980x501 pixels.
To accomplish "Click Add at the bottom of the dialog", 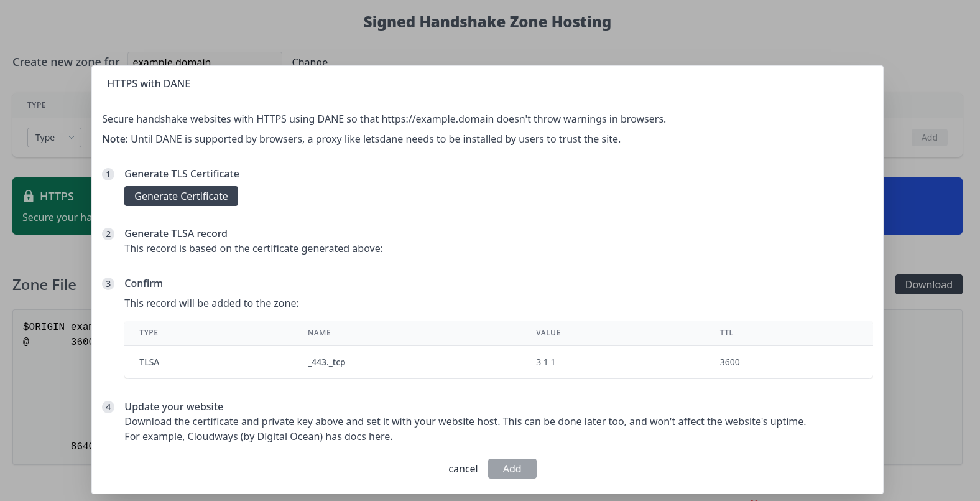I will pyautogui.click(x=512, y=469).
